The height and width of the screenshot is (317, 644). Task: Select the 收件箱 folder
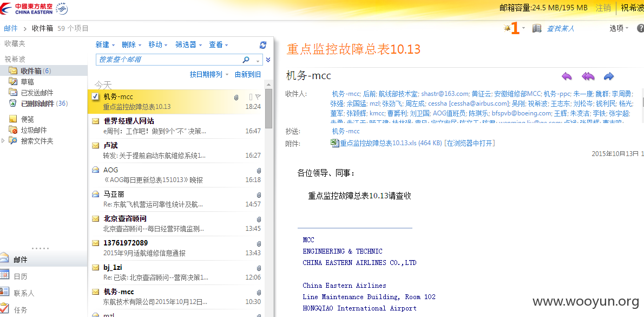tap(43, 71)
